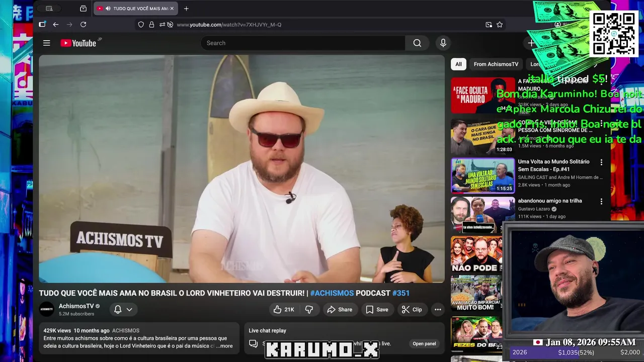Open the shield tracking protection icon
This screenshot has width=644, height=362.
tap(141, 25)
